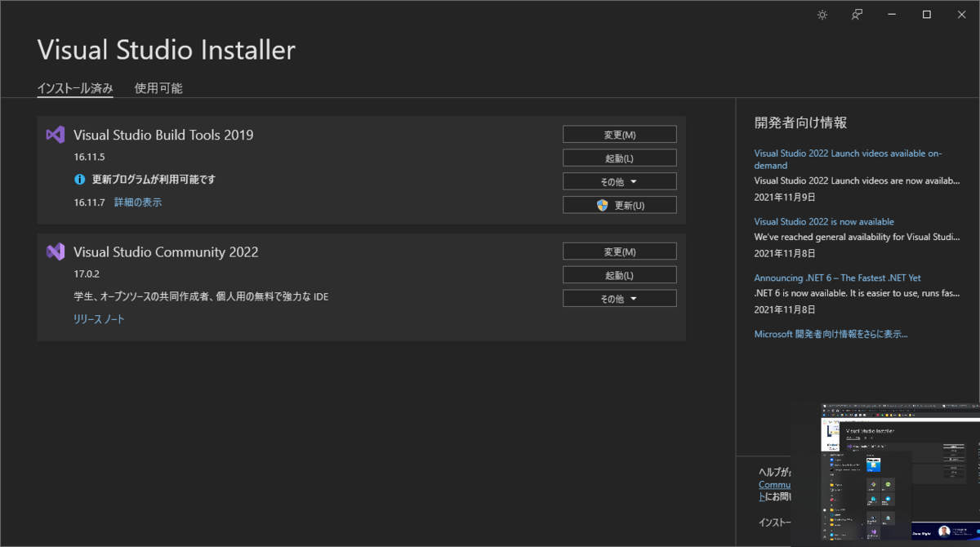The image size is (980, 547).
Task: Click 変更(M) for Community 2022
Action: (x=620, y=251)
